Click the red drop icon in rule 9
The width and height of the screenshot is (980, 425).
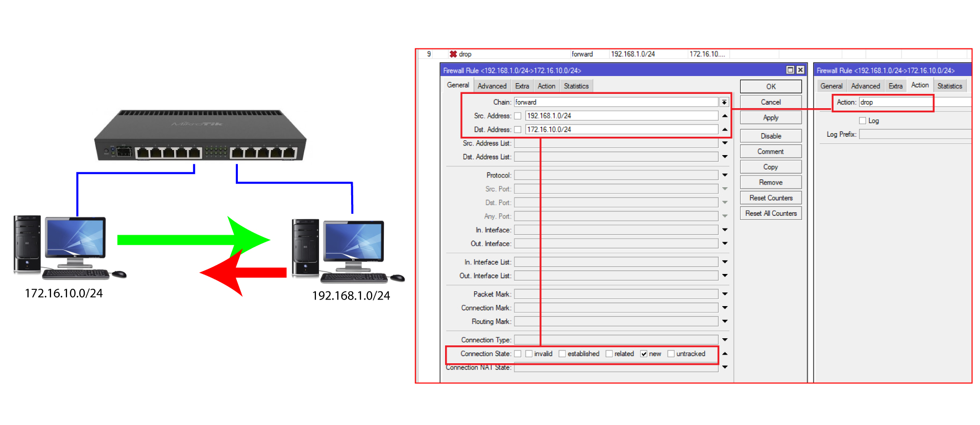point(453,54)
